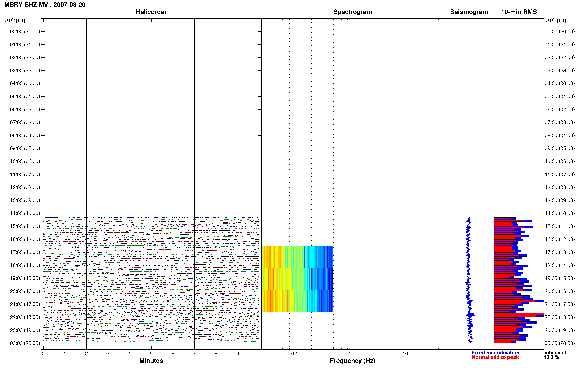
Task: Click the '9' minutes tick label
Action: click(x=238, y=354)
